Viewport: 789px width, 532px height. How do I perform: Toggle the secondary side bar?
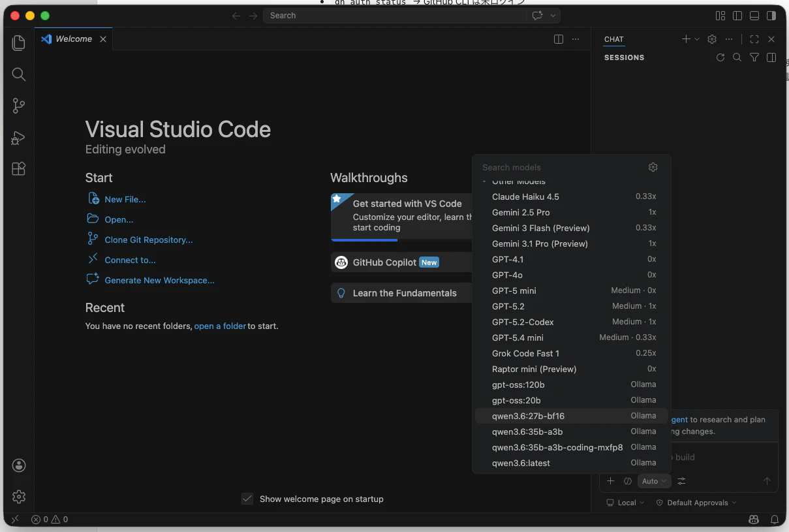771,16
